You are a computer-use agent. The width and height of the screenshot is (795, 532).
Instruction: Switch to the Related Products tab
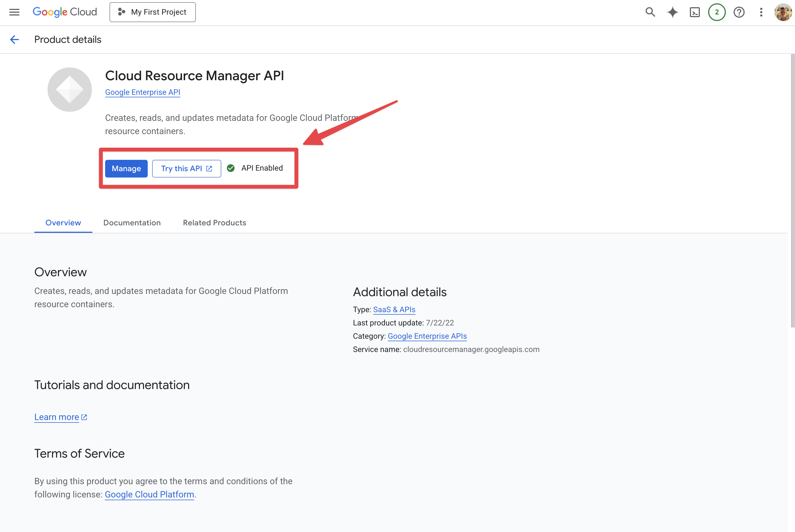[214, 223]
